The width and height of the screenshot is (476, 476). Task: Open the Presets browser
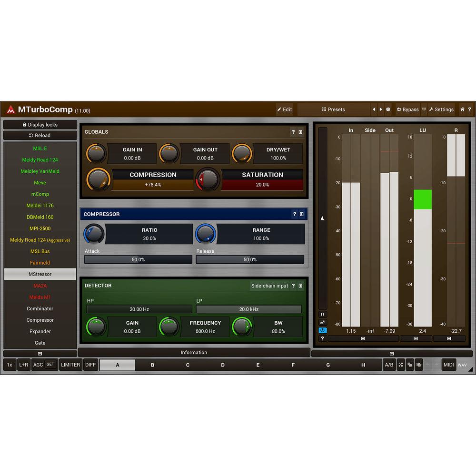(x=333, y=109)
